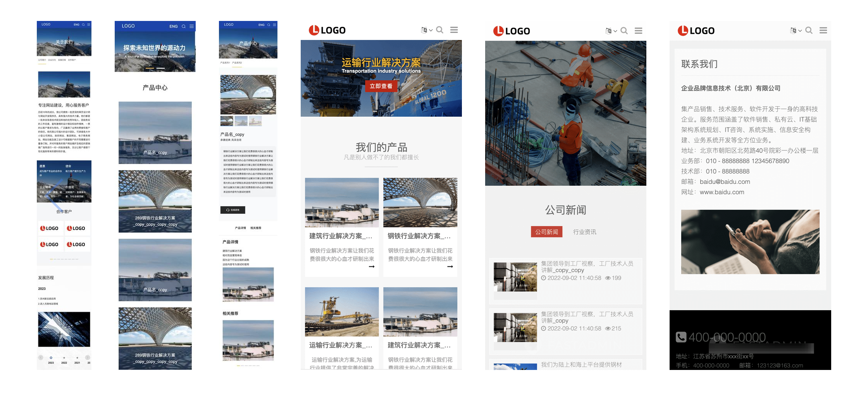Click next arrow on 发展历程 year timeline
Image resolution: width=868 pixels, height=394 pixels.
point(88,358)
